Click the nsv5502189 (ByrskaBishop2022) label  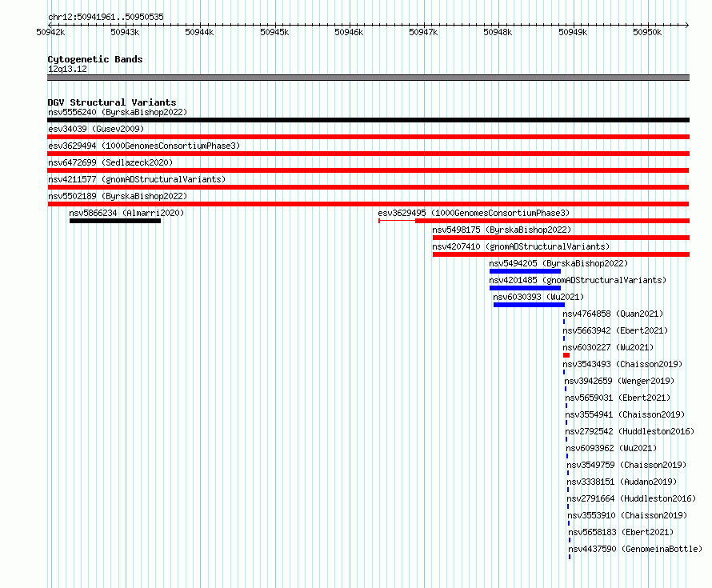[x=118, y=196]
